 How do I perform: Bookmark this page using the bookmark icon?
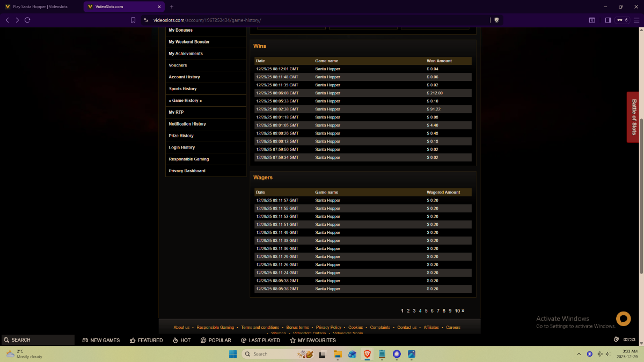pyautogui.click(x=133, y=20)
